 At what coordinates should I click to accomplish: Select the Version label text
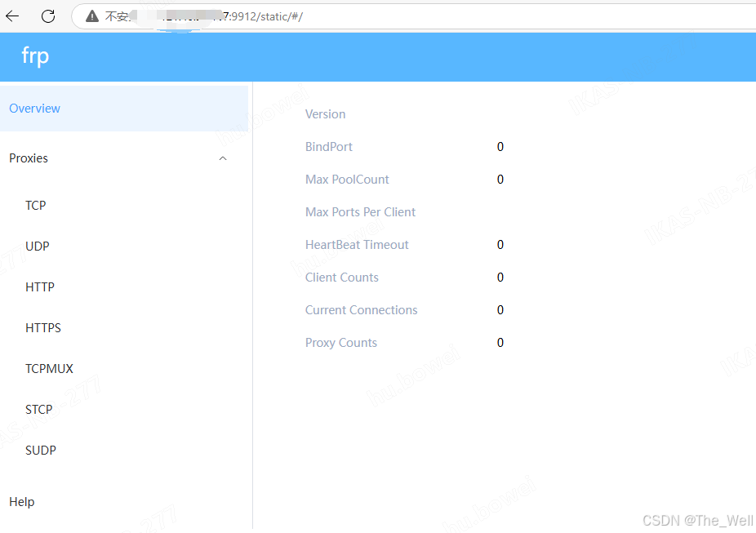pos(326,114)
